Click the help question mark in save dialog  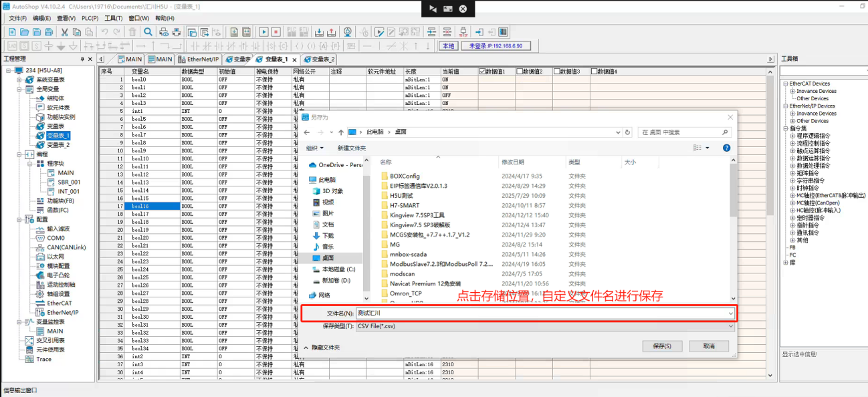pos(726,148)
